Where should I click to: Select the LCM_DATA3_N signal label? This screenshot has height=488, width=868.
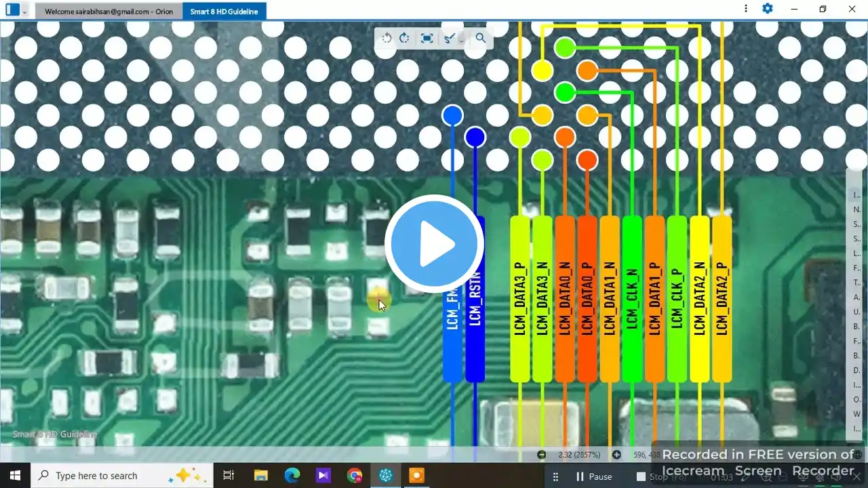(x=542, y=299)
